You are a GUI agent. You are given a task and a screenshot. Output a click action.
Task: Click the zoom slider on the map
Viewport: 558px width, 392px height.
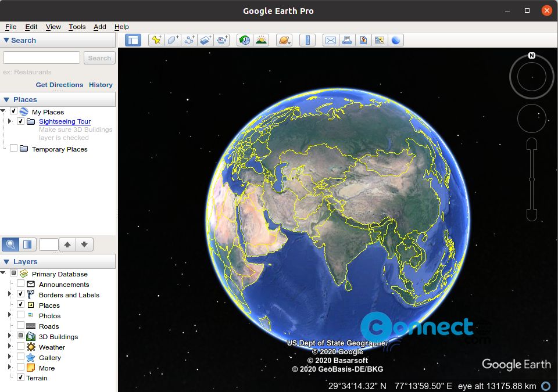[532, 179]
